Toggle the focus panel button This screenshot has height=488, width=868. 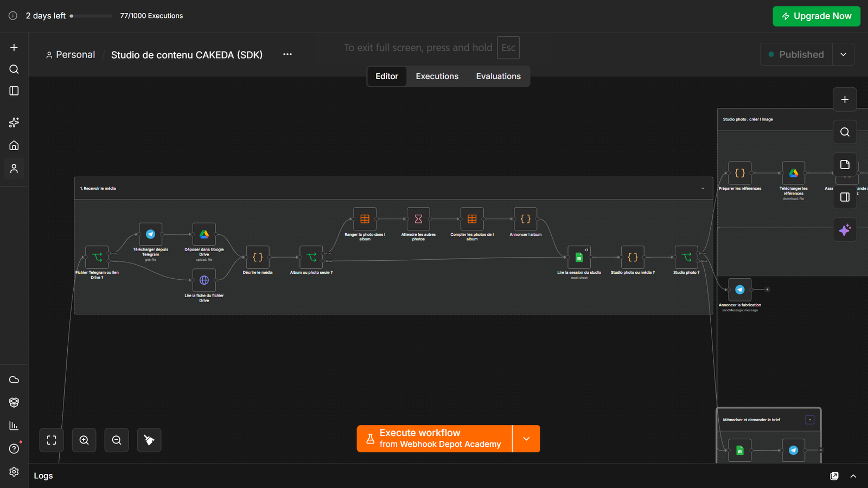pos(845,197)
